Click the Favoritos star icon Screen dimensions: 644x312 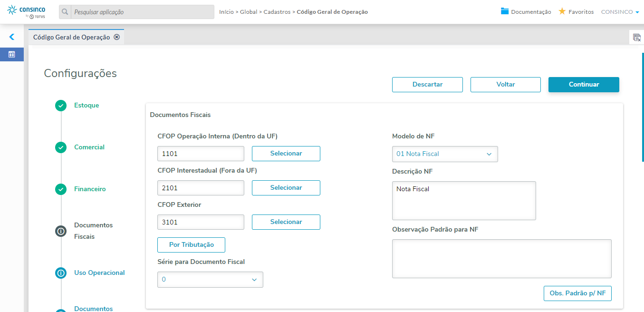(562, 11)
